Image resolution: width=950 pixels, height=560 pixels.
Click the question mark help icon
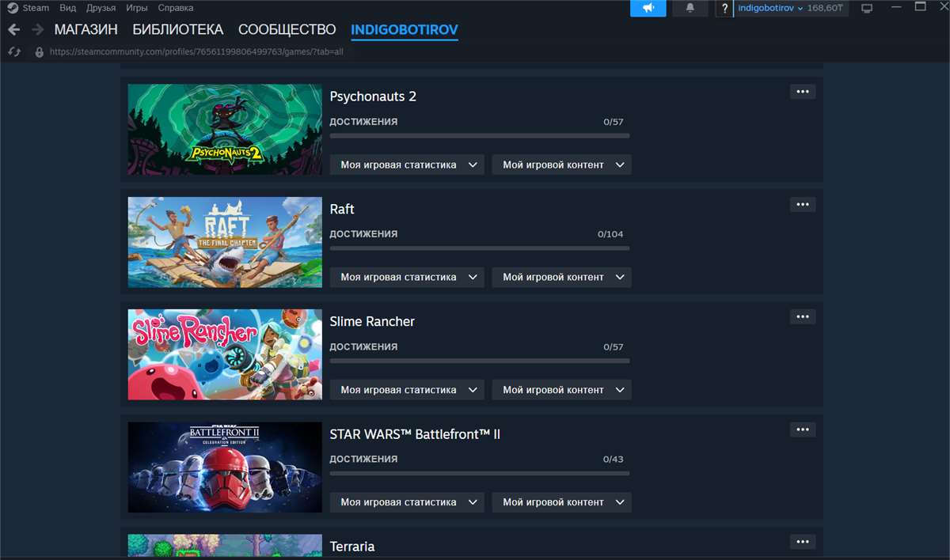(x=724, y=8)
